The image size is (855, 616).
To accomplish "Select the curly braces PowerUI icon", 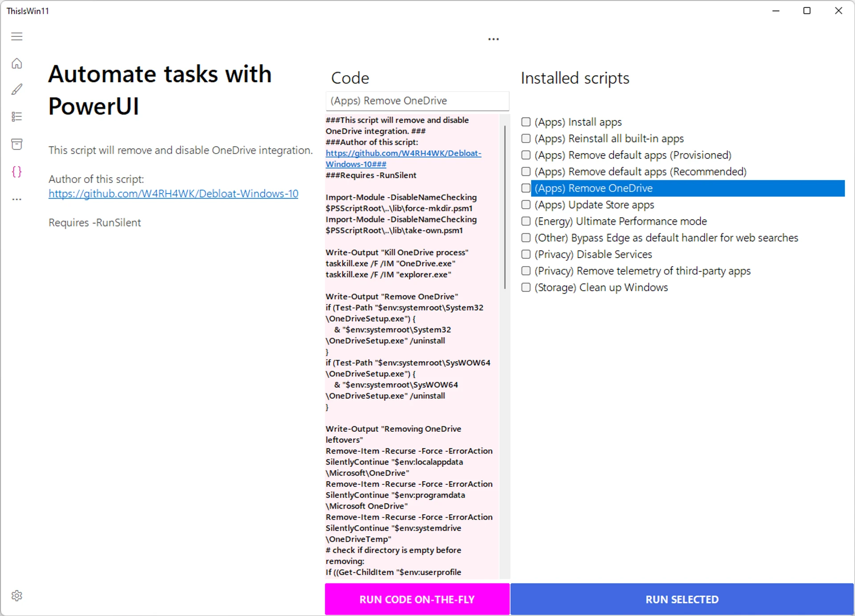I will (17, 172).
